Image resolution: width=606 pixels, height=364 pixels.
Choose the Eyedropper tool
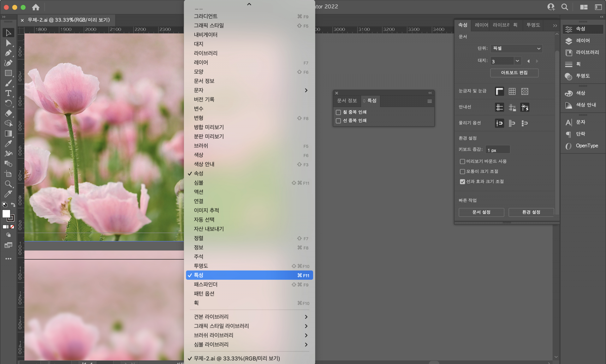(9, 144)
